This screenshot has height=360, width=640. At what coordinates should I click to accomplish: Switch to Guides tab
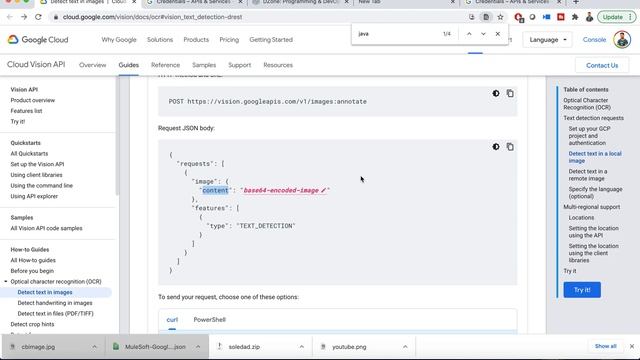tap(129, 65)
